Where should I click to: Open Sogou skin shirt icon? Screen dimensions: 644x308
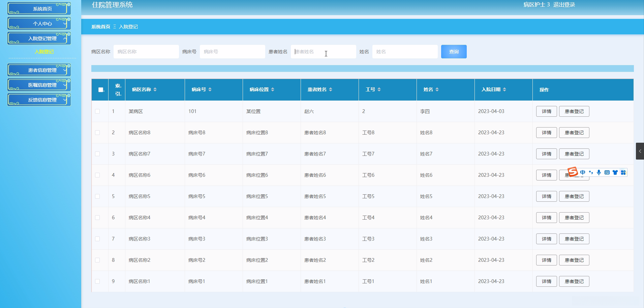coord(615,172)
